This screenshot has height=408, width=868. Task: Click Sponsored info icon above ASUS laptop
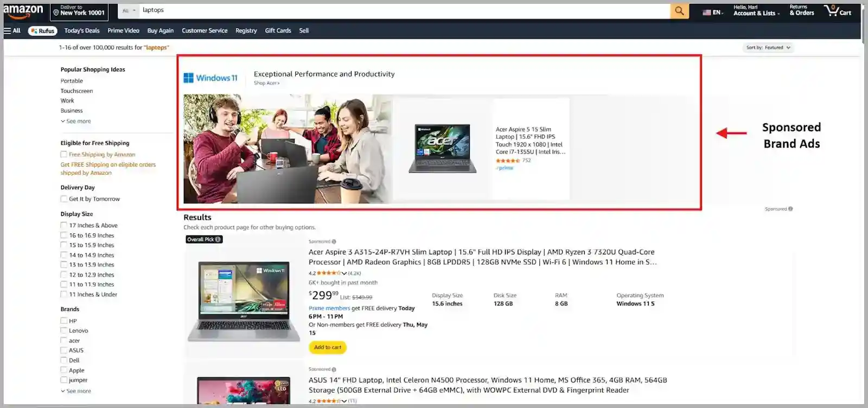coord(334,369)
